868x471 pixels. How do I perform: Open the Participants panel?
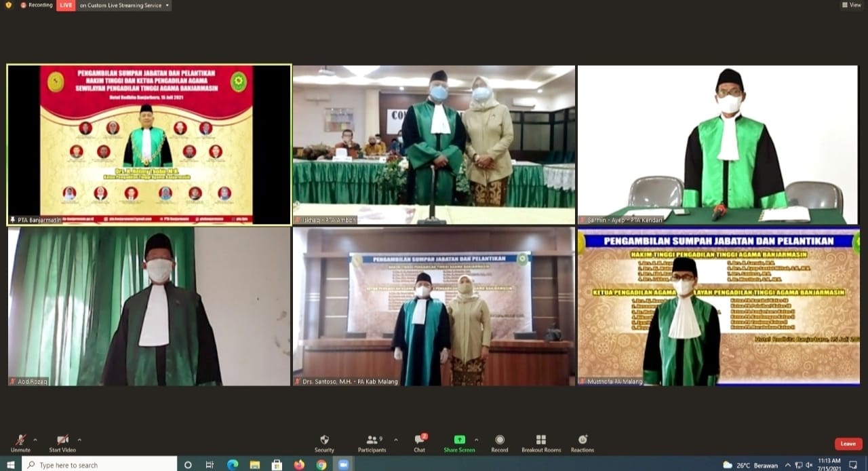point(372,441)
